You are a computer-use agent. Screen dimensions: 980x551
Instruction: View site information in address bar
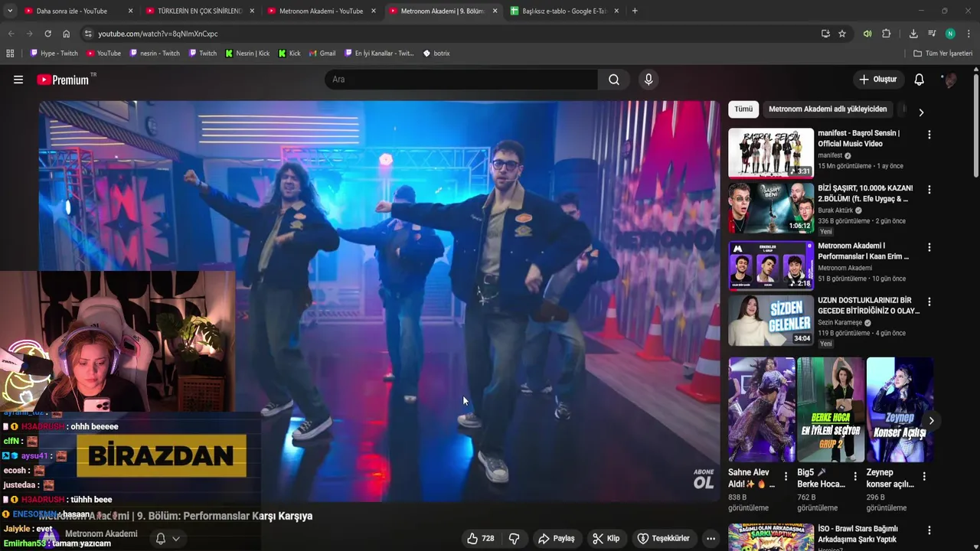click(x=88, y=34)
